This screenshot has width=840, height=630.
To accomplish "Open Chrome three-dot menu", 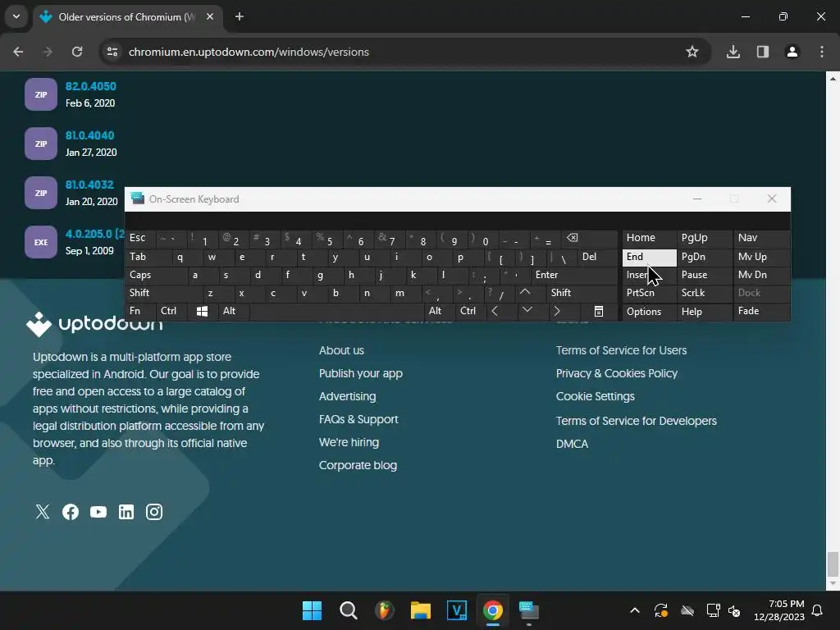I will (822, 52).
